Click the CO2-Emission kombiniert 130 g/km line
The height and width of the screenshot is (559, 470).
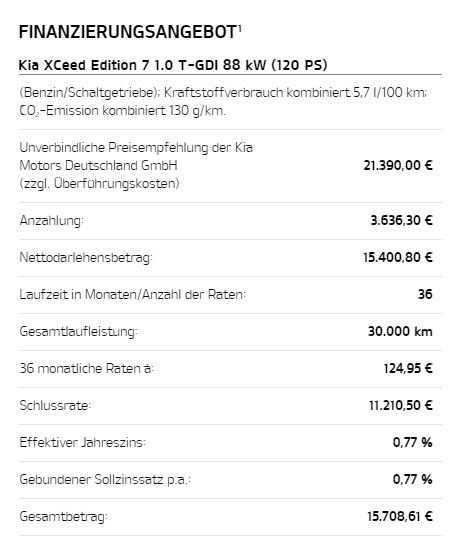tap(122, 111)
